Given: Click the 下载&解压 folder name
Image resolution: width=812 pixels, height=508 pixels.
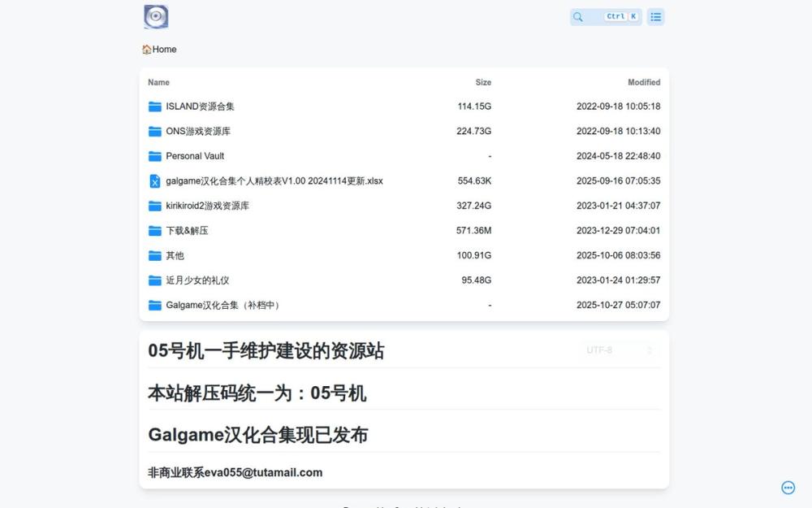Looking at the screenshot, I should pyautogui.click(x=187, y=231).
